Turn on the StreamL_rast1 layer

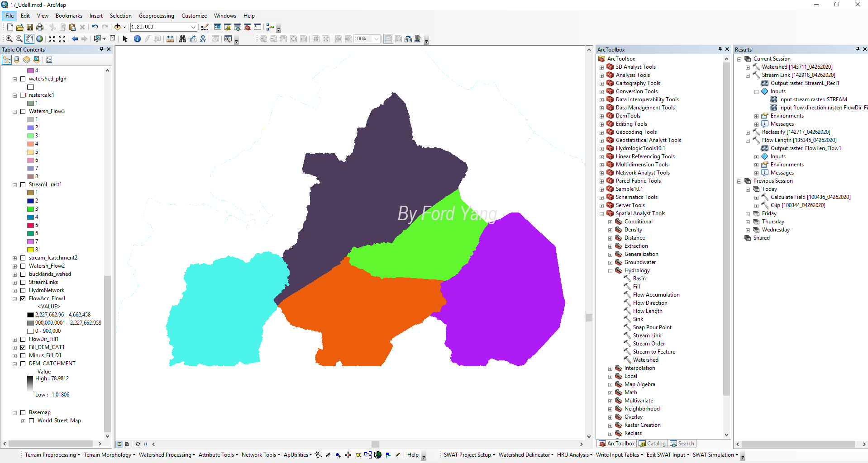(23, 184)
